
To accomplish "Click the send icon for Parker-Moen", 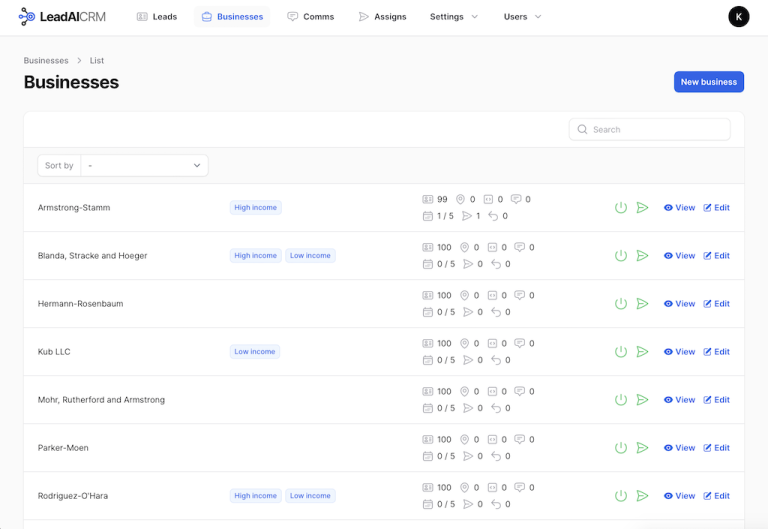I will point(642,448).
